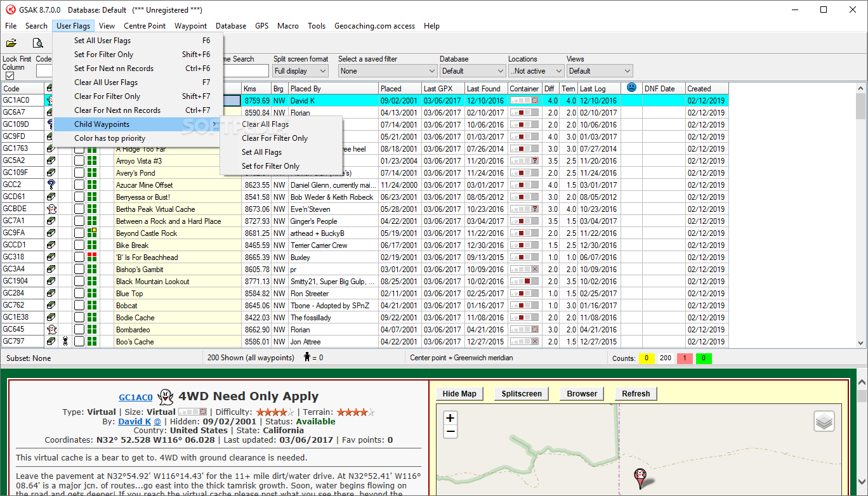868x496 pixels.
Task: Click the ghost icon beside 4WD title
Action: pyautogui.click(x=165, y=396)
